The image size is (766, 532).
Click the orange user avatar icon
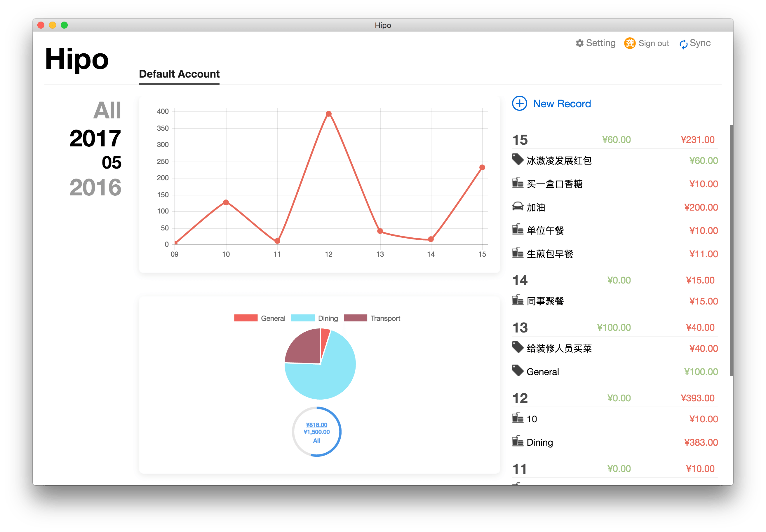[x=630, y=43]
